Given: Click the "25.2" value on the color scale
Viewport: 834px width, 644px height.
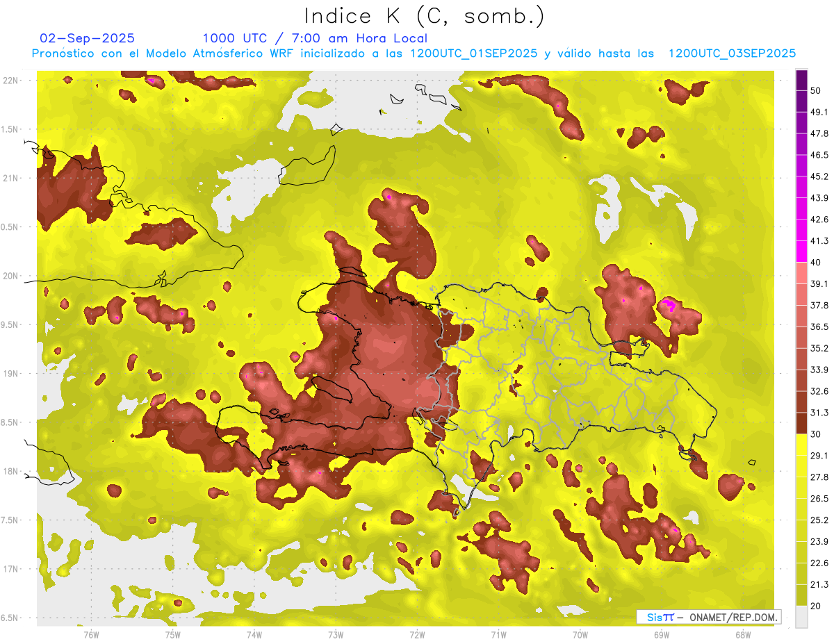Looking at the screenshot, I should coord(820,520).
